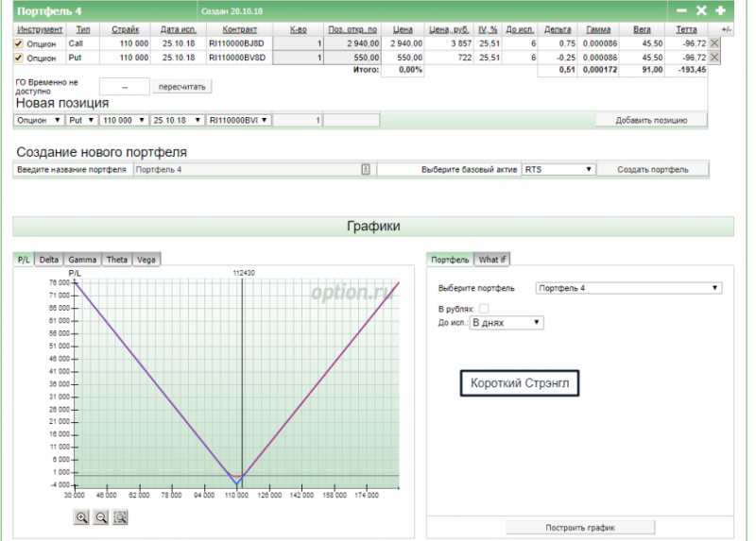Edit the Call row quantity field
This screenshot has width=756, height=541.
click(298, 43)
